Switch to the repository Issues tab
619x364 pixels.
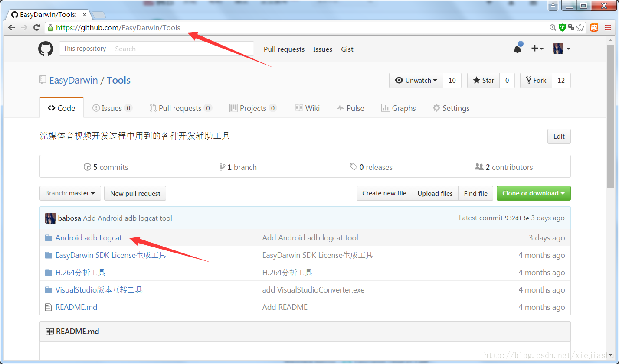pos(112,108)
